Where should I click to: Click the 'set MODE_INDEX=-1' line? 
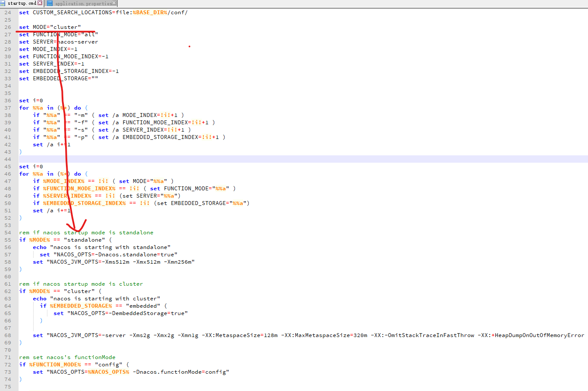click(x=48, y=49)
